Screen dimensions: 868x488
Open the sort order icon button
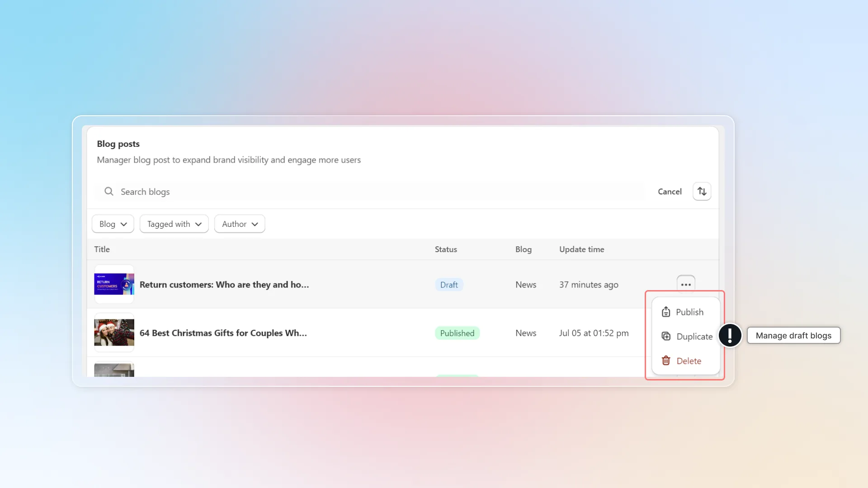[702, 192]
